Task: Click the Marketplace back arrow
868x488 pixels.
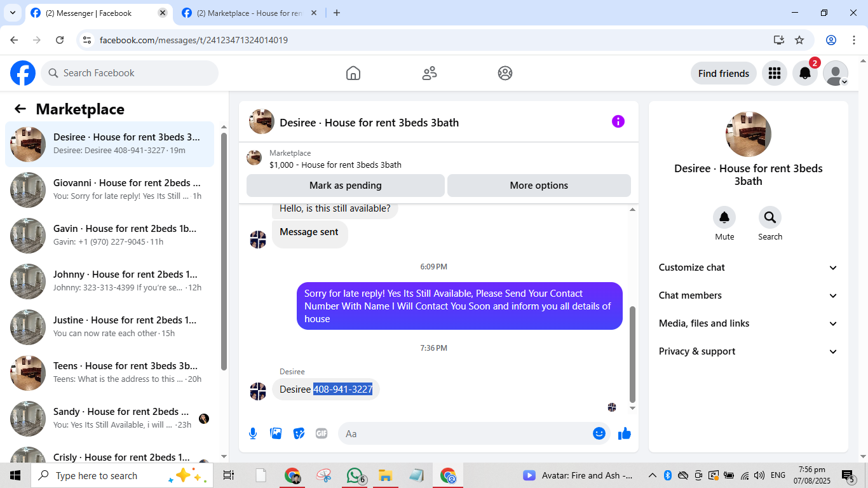Action: [20, 109]
